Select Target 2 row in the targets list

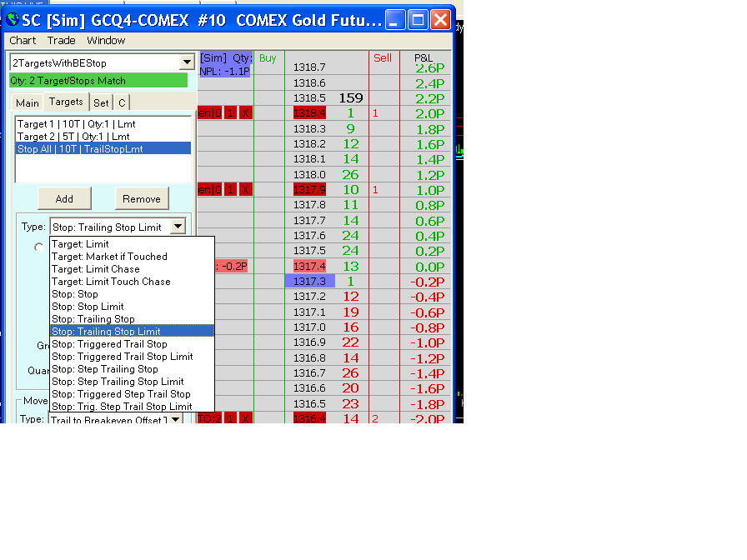(103, 137)
